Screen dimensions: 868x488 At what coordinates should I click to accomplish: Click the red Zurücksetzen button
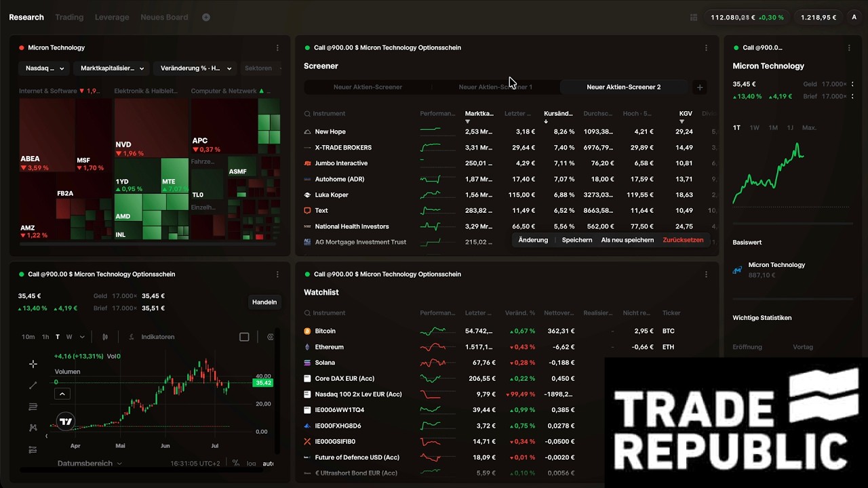click(683, 240)
